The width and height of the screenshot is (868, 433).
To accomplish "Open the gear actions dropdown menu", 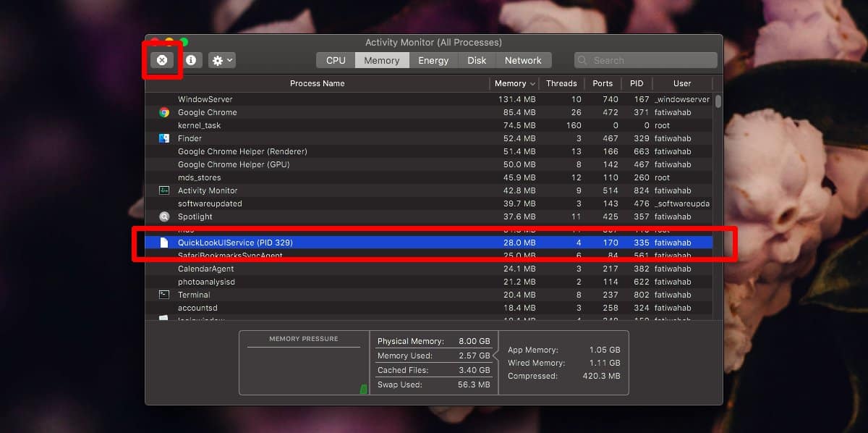I will click(221, 60).
